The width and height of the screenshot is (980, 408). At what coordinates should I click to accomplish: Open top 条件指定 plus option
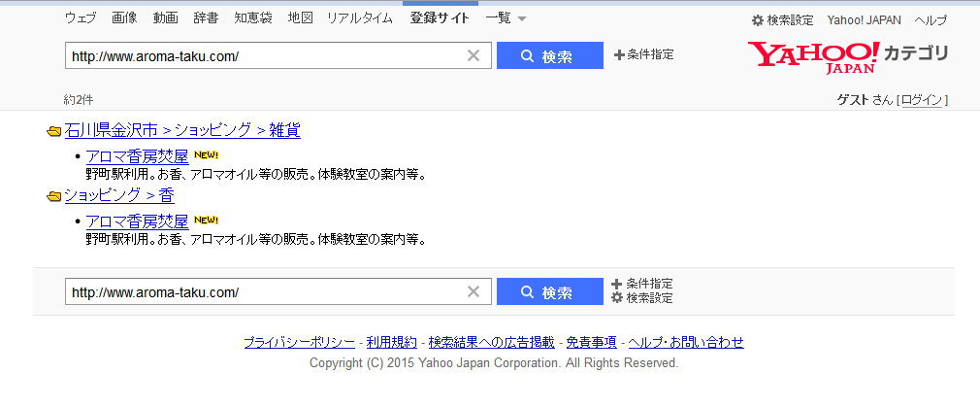point(643,55)
